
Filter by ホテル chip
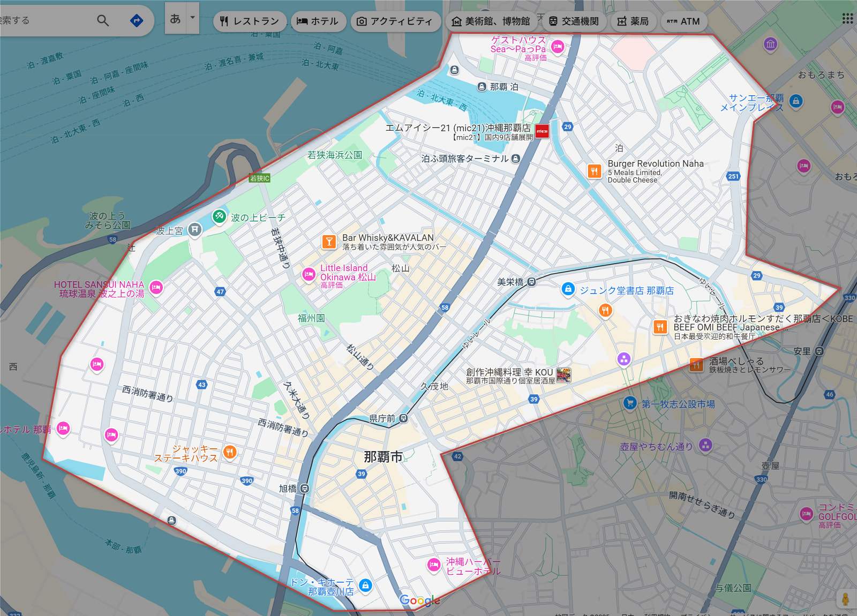point(318,21)
